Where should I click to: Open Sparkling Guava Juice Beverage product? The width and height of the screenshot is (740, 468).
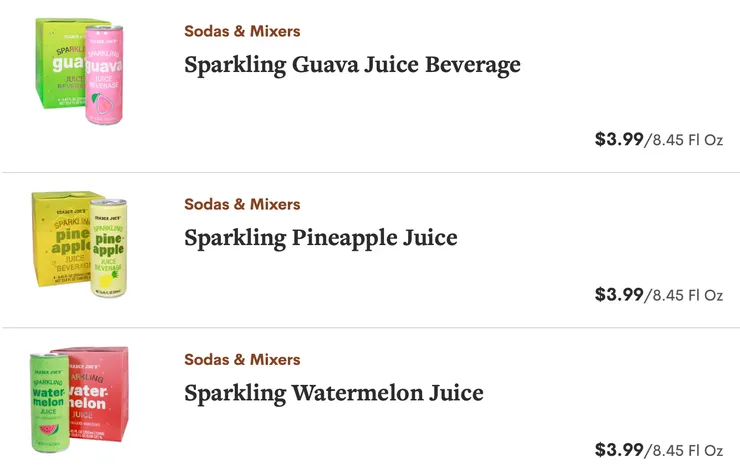[x=352, y=65]
